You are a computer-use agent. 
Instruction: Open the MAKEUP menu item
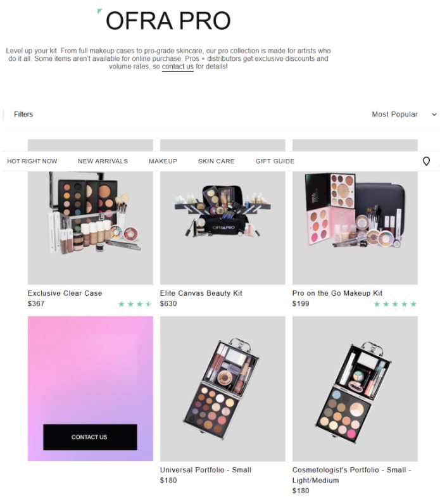[x=163, y=161]
